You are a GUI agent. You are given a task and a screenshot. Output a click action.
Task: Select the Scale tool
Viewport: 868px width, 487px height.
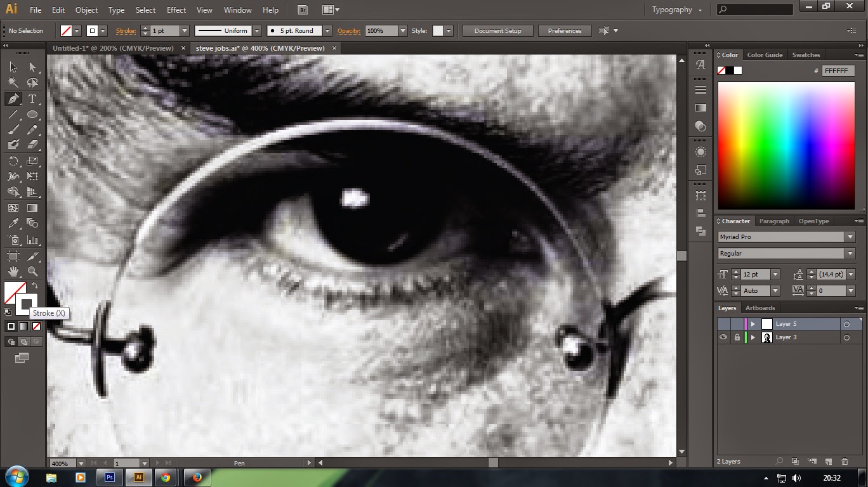tap(32, 161)
